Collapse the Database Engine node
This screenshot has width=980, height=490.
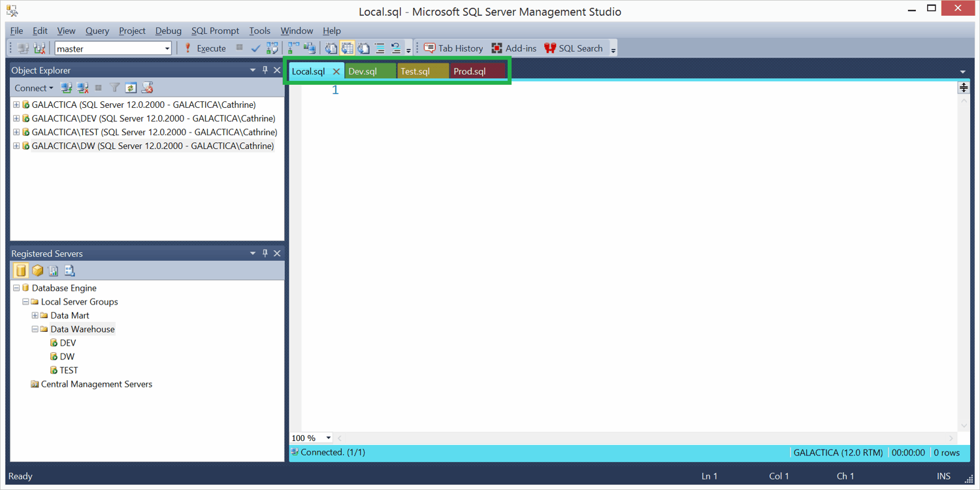16,288
